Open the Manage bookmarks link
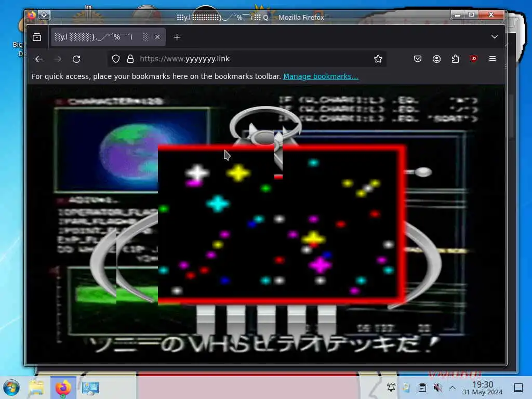532x399 pixels. click(321, 76)
